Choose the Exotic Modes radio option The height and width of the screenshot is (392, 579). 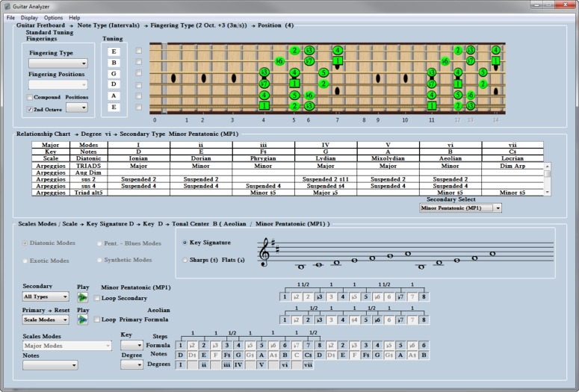click(x=25, y=261)
